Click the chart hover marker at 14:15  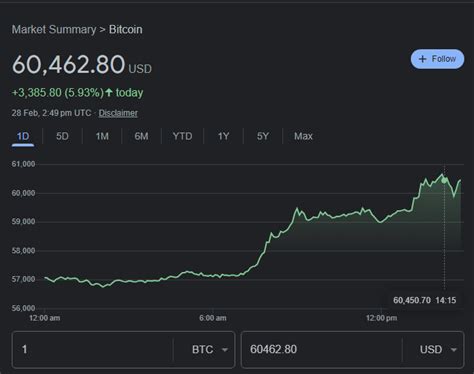coord(444,180)
